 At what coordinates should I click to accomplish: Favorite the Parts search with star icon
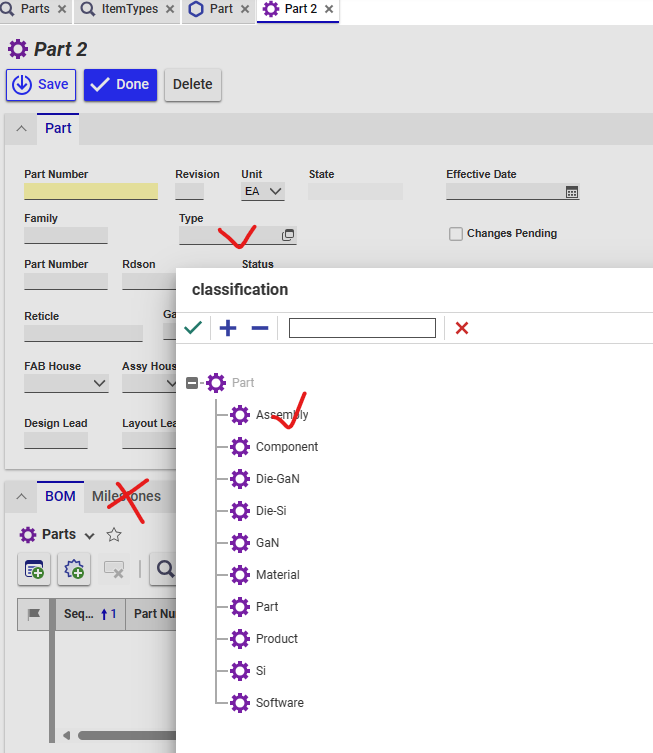tap(114, 534)
